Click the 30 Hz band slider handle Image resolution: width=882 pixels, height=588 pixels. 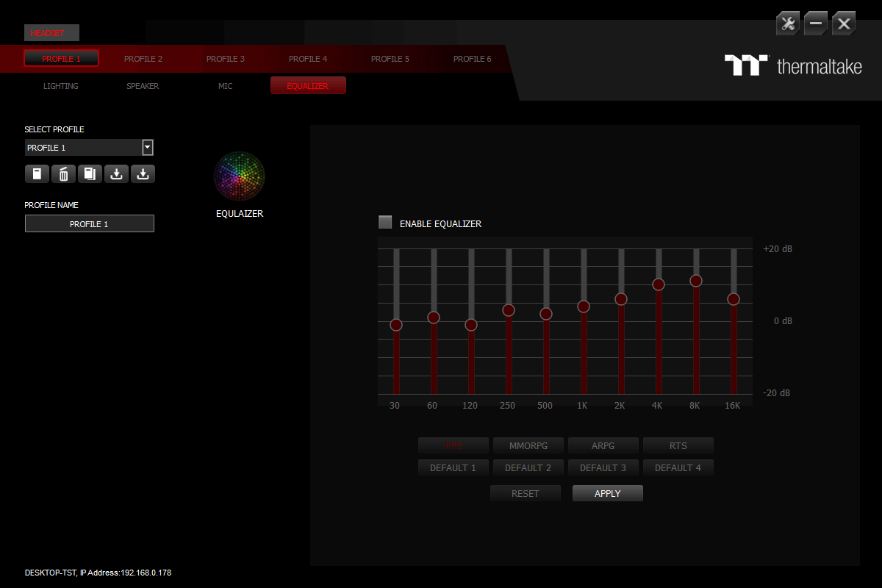[396, 325]
